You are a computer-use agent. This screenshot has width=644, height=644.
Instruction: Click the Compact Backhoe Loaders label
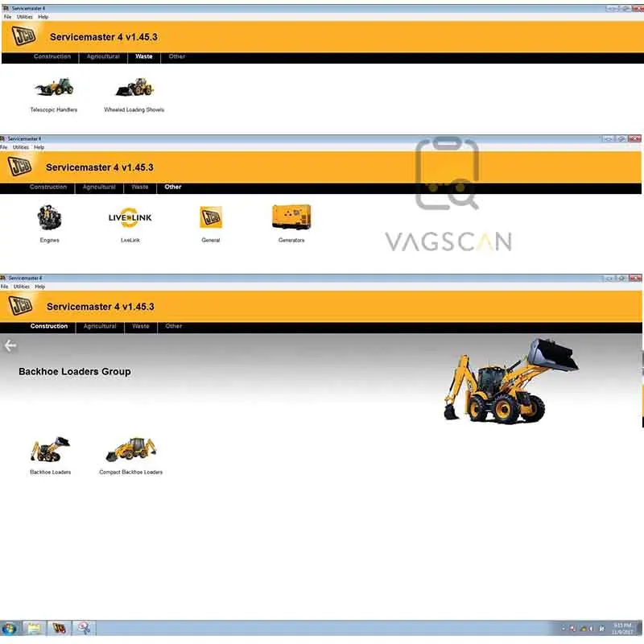(x=131, y=473)
